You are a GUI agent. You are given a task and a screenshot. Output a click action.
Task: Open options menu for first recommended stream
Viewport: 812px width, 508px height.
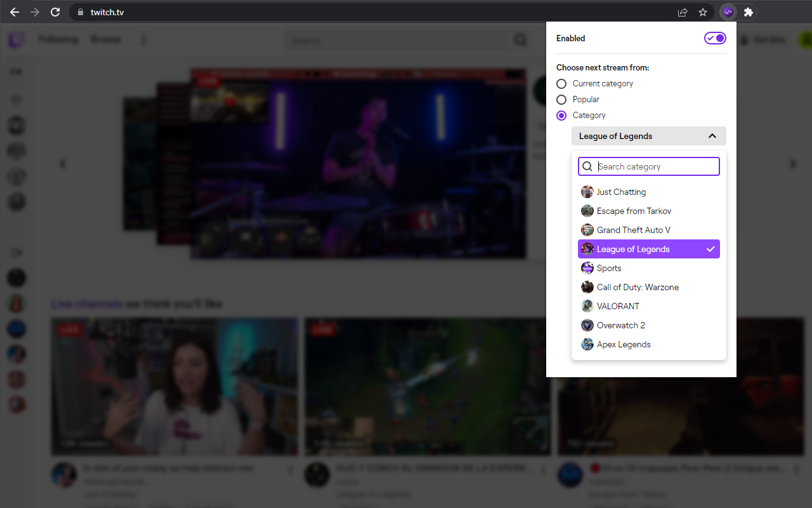(x=291, y=471)
